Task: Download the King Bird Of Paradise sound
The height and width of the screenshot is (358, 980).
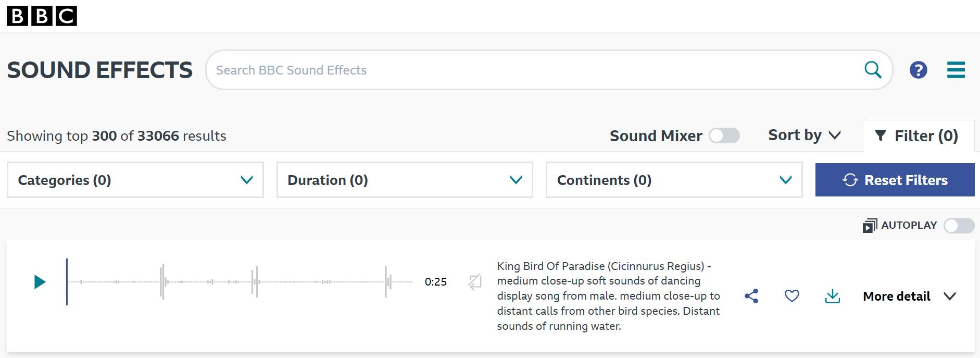Action: point(833,296)
